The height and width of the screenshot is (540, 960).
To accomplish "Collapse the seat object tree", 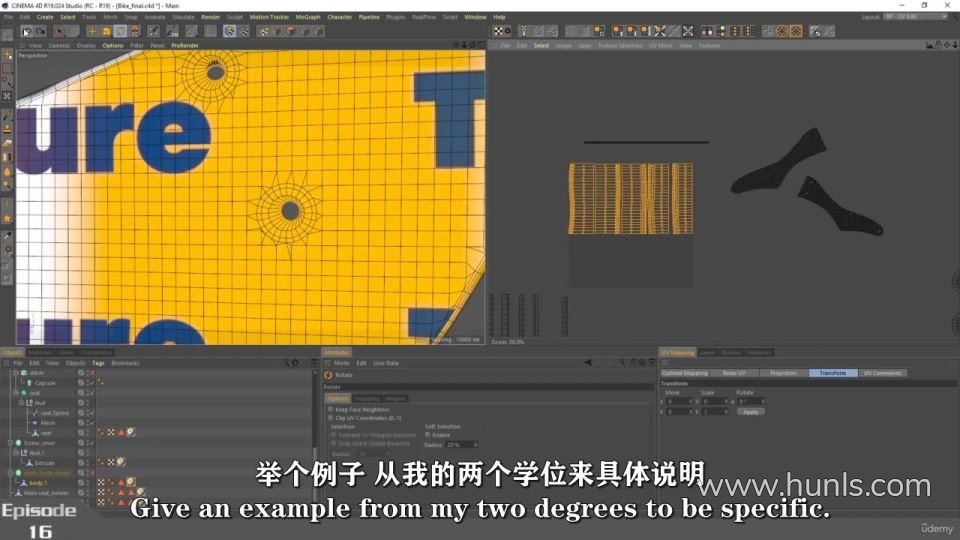I will (16, 392).
